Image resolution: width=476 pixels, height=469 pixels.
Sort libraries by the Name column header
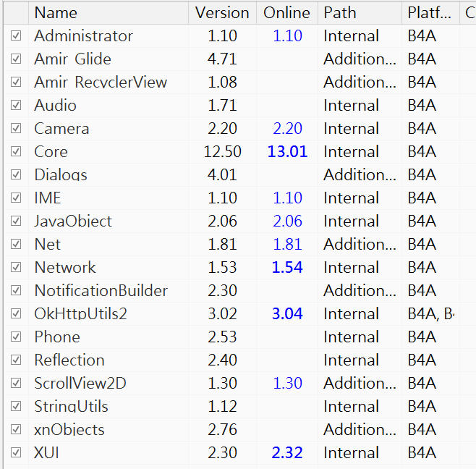(x=109, y=12)
